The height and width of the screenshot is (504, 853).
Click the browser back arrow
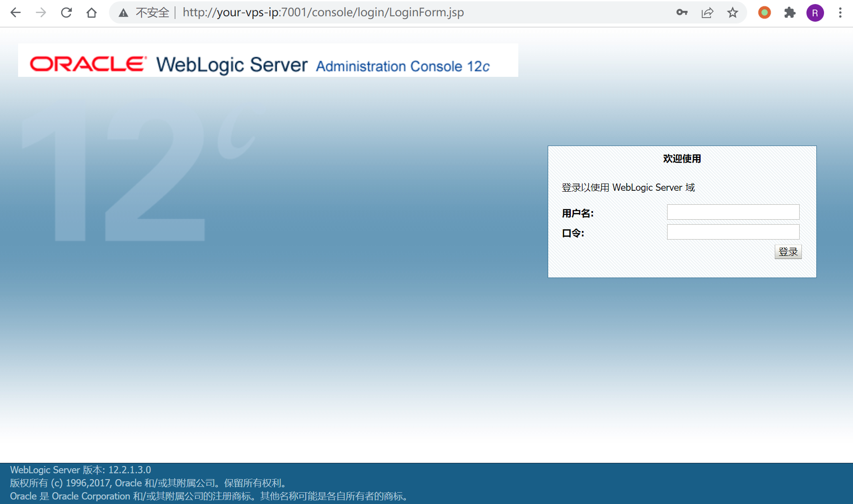16,13
